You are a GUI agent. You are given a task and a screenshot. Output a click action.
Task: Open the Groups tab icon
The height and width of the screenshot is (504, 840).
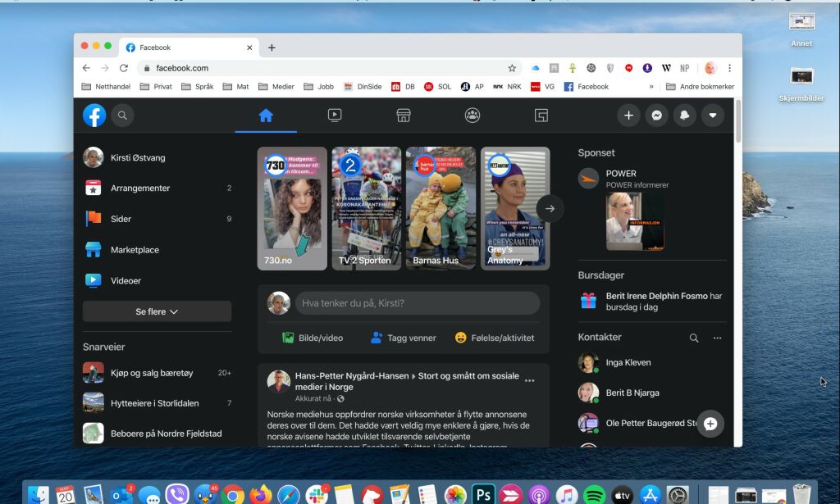472,115
